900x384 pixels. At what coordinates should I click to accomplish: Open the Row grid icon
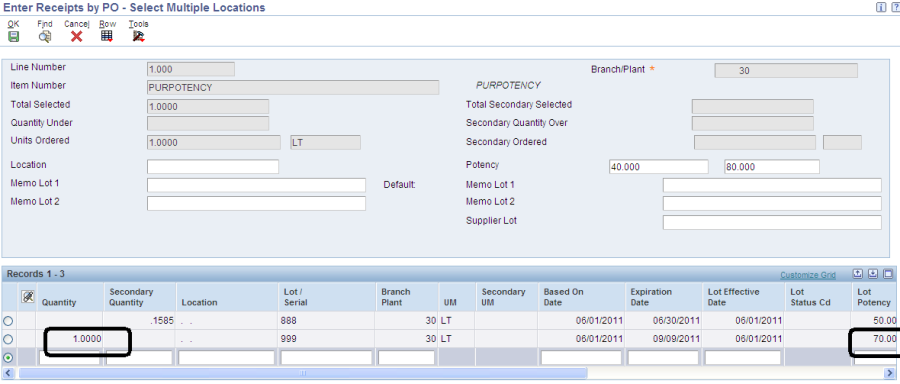[107, 36]
